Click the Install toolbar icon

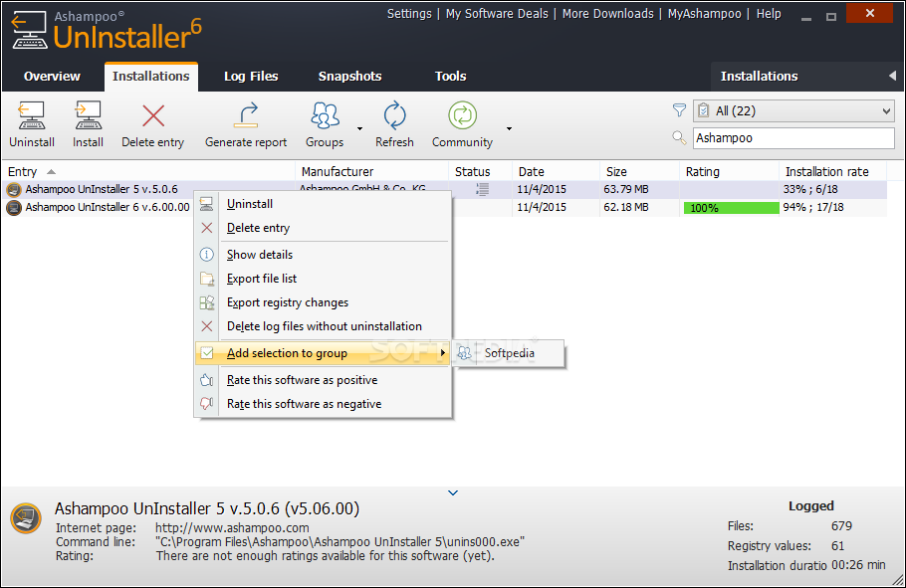[x=88, y=115]
